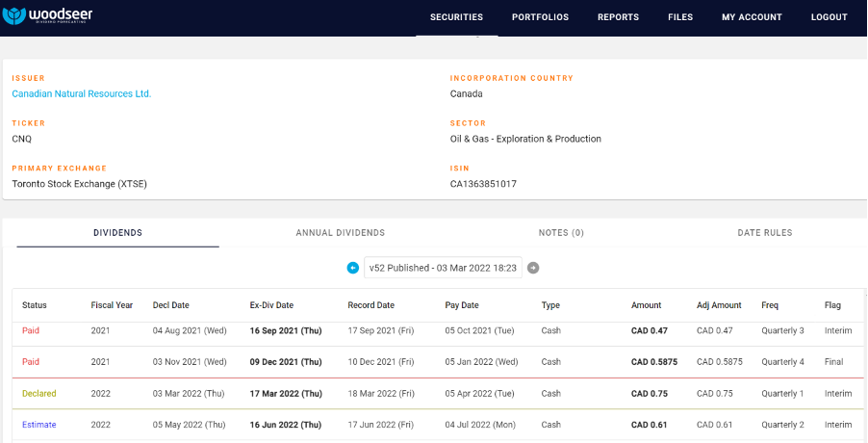Image resolution: width=868 pixels, height=443 pixels.
Task: Select the Dividends tab
Action: pyautogui.click(x=118, y=233)
